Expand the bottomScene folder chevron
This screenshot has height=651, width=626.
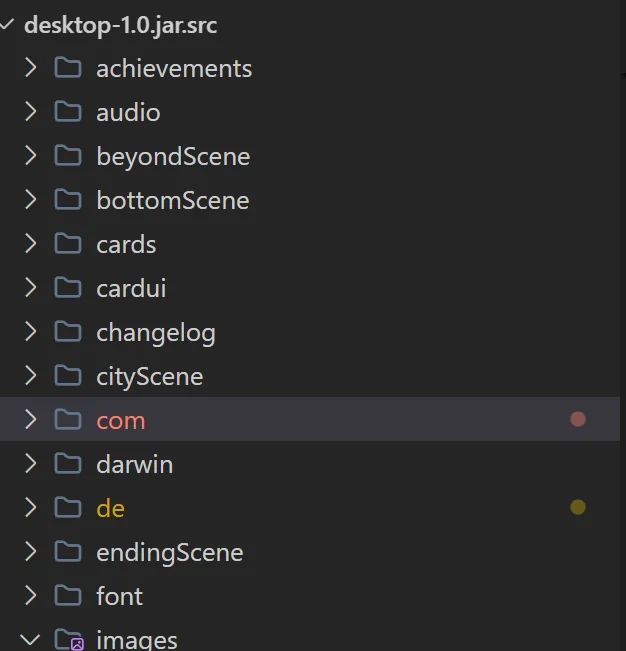point(31,200)
